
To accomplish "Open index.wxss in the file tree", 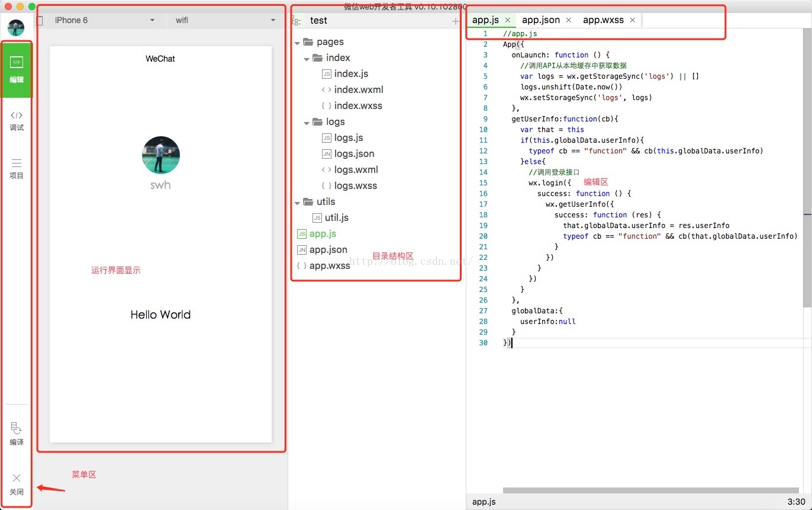I will [x=352, y=106].
